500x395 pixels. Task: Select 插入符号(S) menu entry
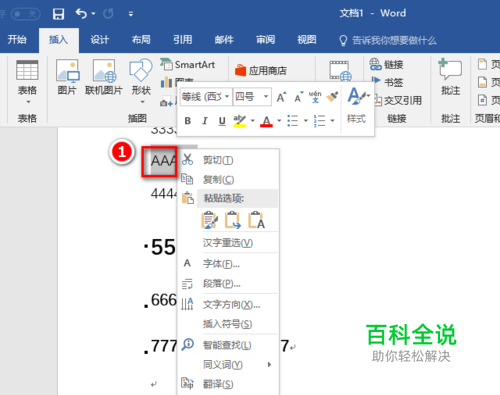228,324
